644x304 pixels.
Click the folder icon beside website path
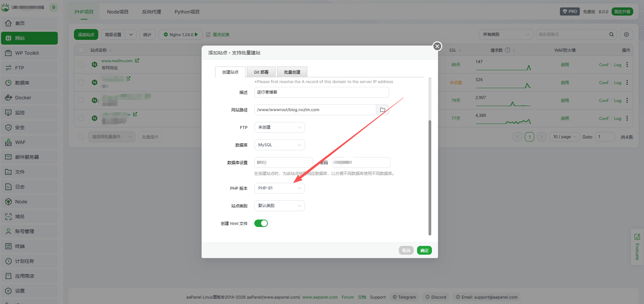[382, 110]
